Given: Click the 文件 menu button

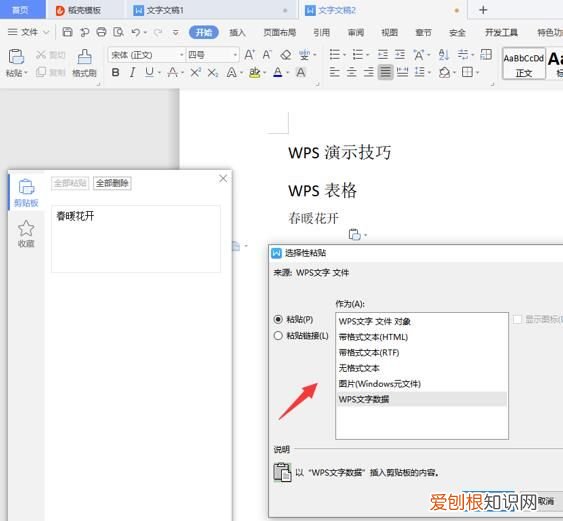Looking at the screenshot, I should pyautogui.click(x=24, y=32).
